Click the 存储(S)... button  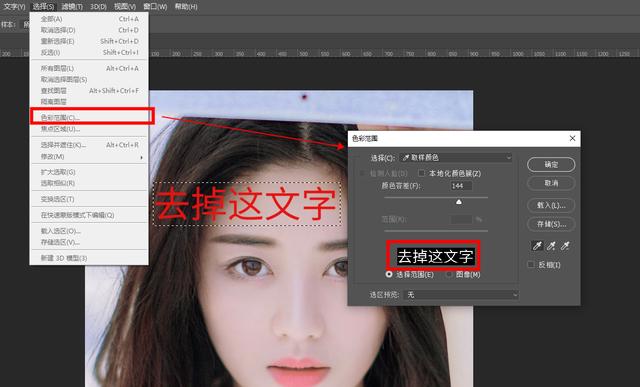tap(551, 224)
